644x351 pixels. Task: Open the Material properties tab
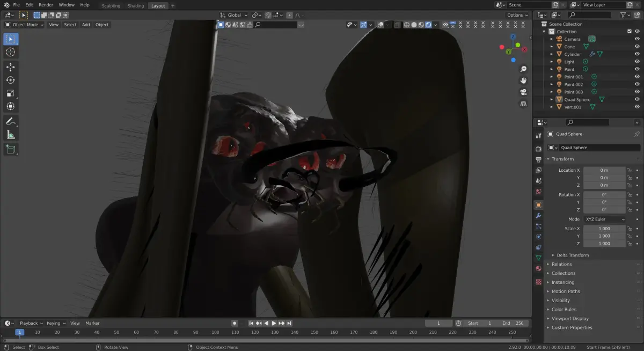point(538,268)
